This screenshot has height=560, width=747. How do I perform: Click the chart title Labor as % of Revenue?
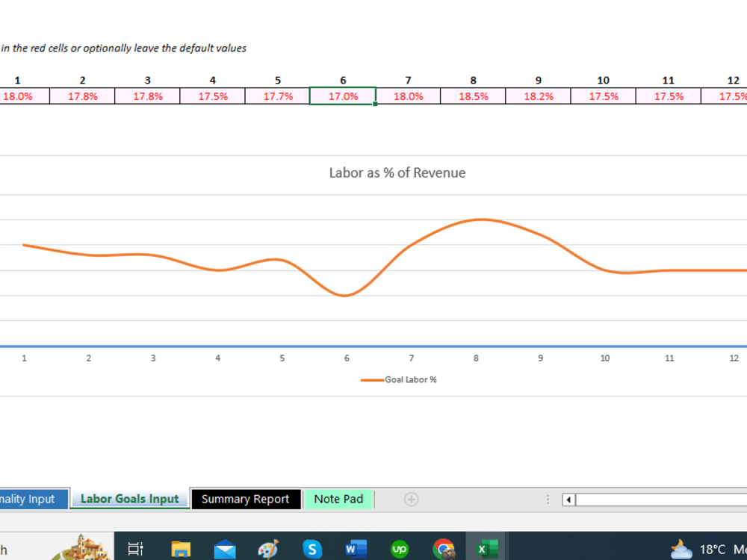397,172
